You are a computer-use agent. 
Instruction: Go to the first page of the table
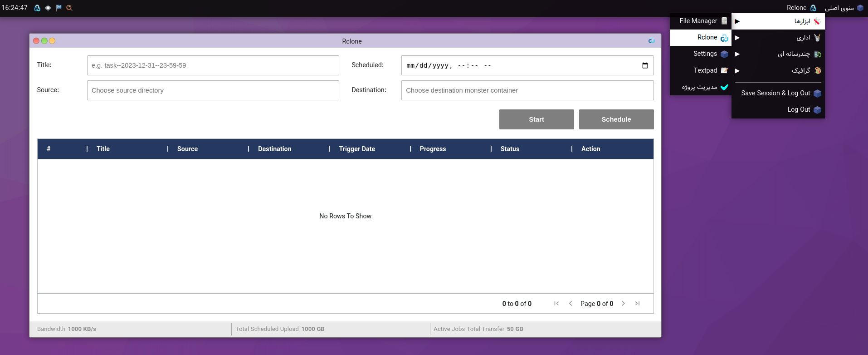556,303
